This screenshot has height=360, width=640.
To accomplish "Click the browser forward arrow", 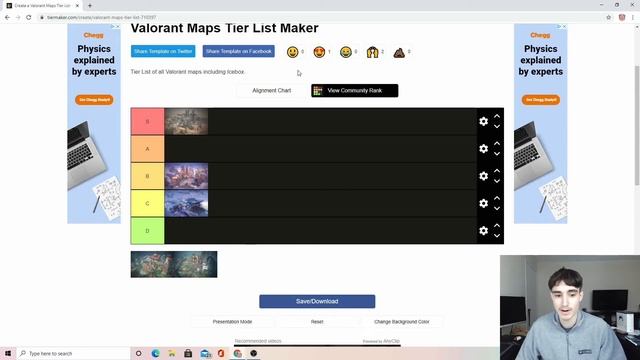I will [x=18, y=18].
